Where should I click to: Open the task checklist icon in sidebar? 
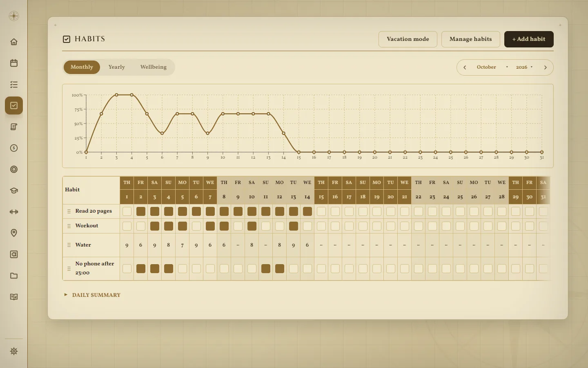click(14, 84)
